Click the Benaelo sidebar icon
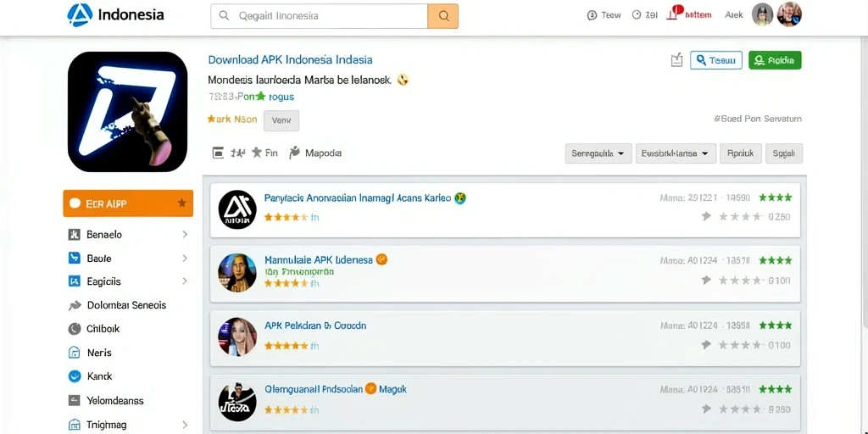 (x=75, y=235)
